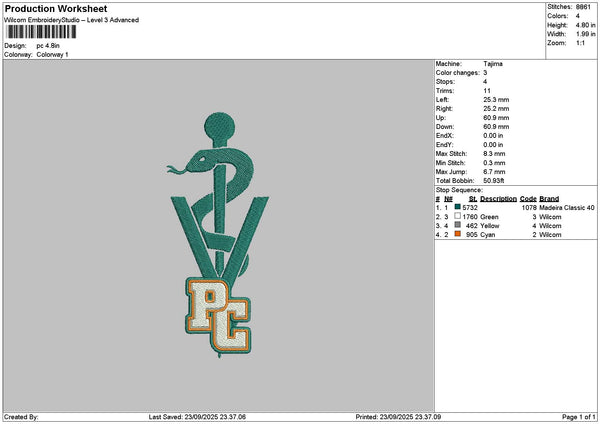Click the 'Stop Sequence:' heading
This screenshot has width=600, height=424.
[459, 190]
